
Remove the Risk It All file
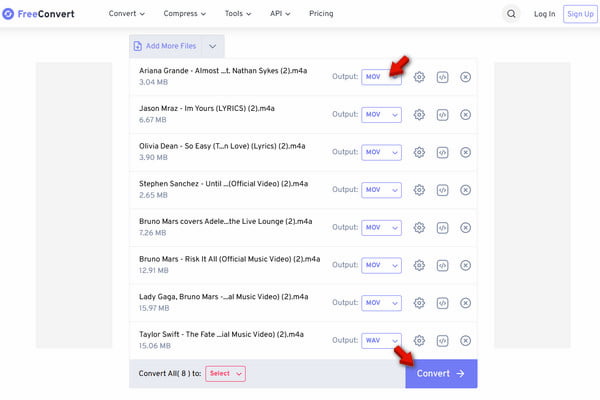coord(465,265)
